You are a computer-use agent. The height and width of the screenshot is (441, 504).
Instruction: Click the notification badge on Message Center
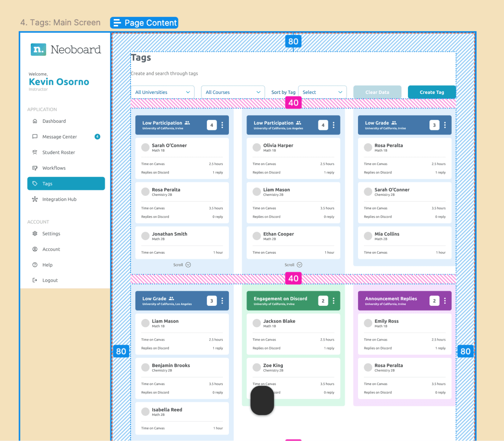click(97, 136)
